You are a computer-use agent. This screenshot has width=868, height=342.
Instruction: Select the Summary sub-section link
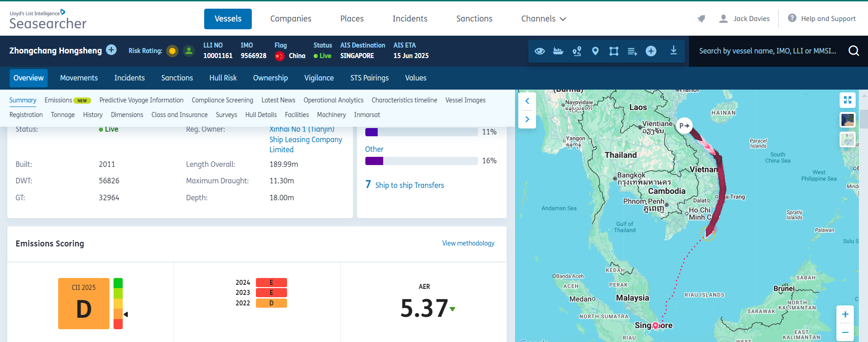(x=23, y=100)
